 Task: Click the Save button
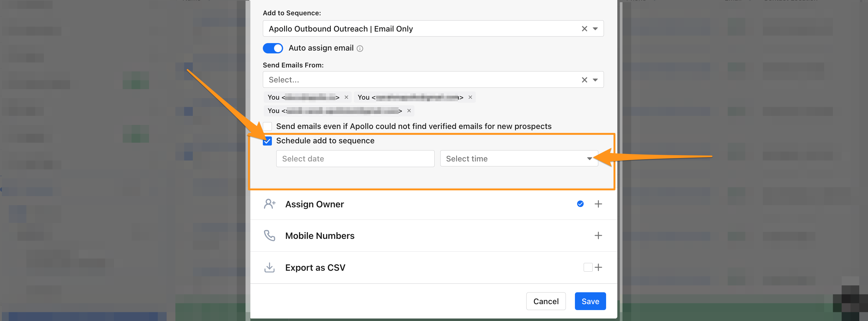590,301
